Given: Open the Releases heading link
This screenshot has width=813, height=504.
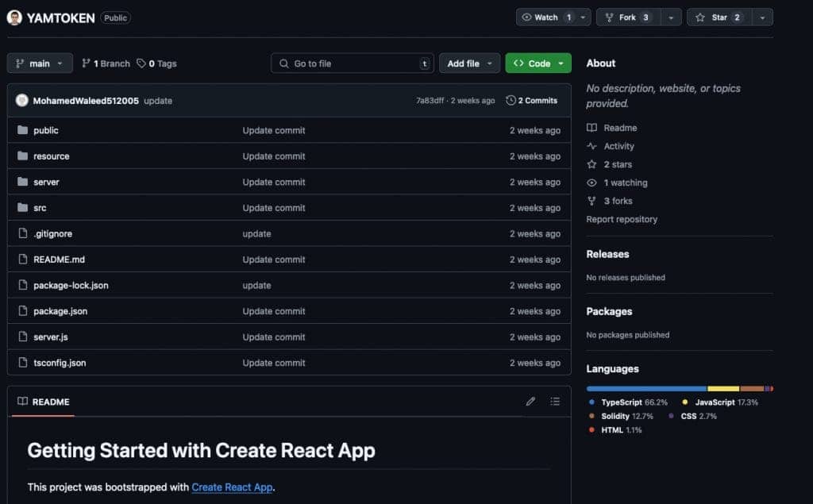Looking at the screenshot, I should [x=607, y=254].
